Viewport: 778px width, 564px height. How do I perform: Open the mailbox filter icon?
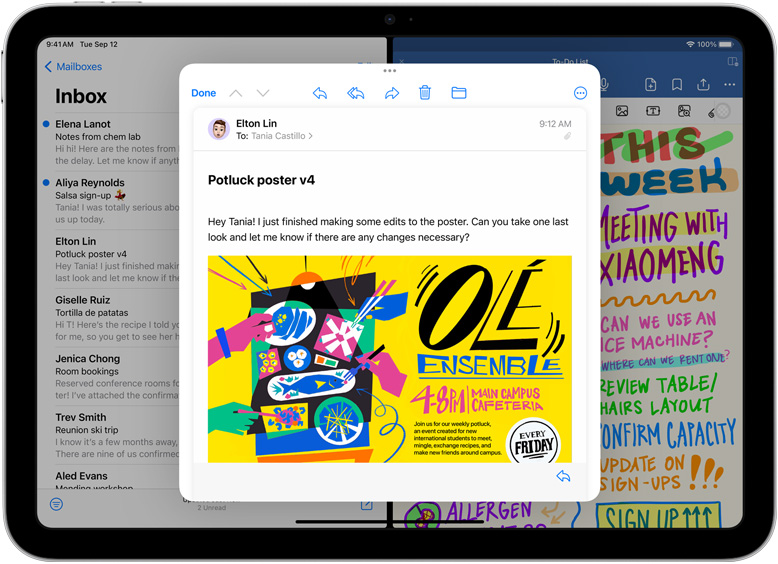(56, 504)
